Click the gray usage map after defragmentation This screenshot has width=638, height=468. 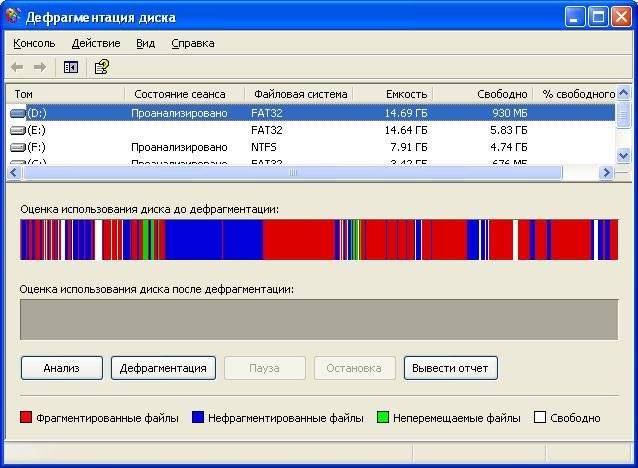point(319,319)
